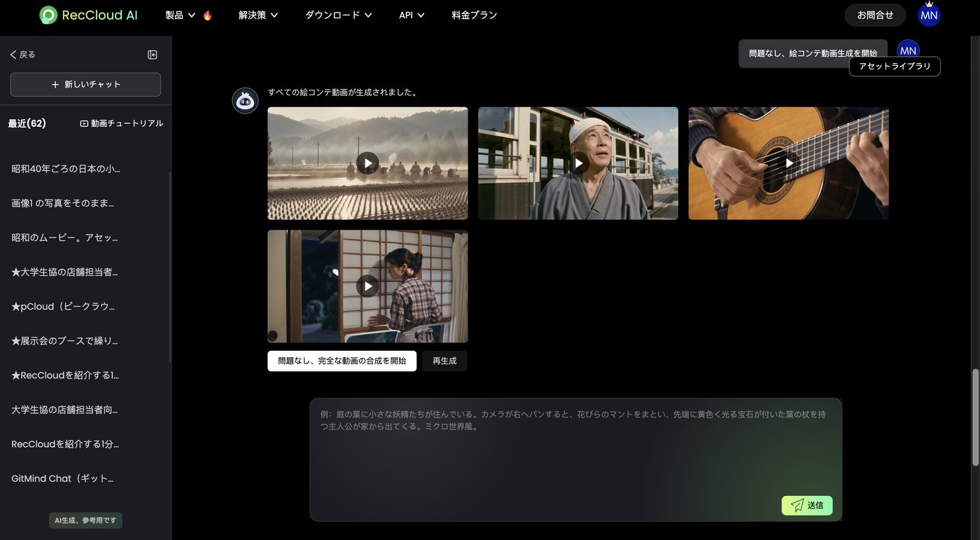This screenshot has width=980, height=540.
Task: Click the fire icon next to 製品
Action: pyautogui.click(x=208, y=15)
